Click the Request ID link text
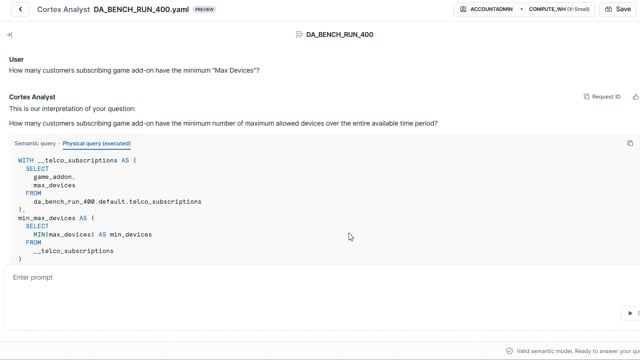The image size is (640, 360). pyautogui.click(x=606, y=97)
